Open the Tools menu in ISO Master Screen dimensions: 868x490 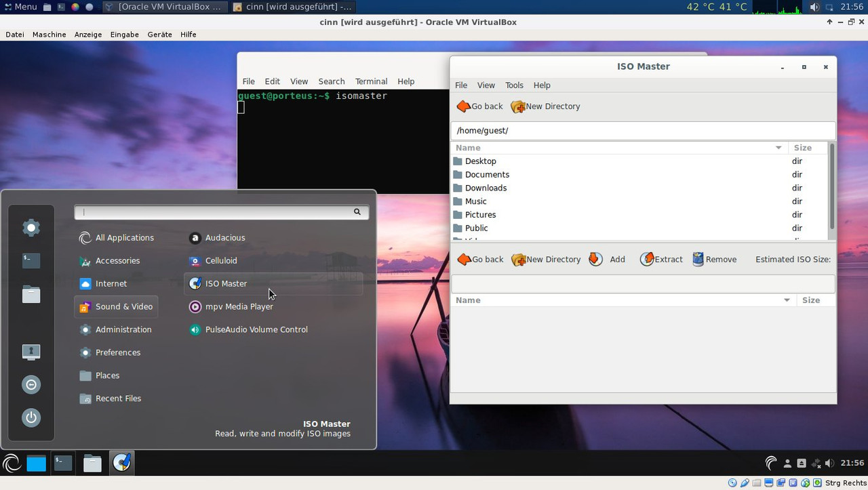pos(514,85)
